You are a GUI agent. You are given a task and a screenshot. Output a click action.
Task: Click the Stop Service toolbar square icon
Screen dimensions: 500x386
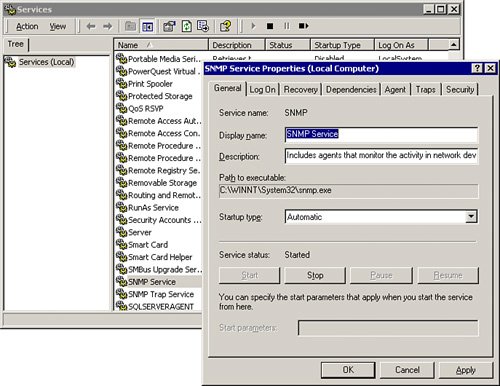[x=270, y=26]
